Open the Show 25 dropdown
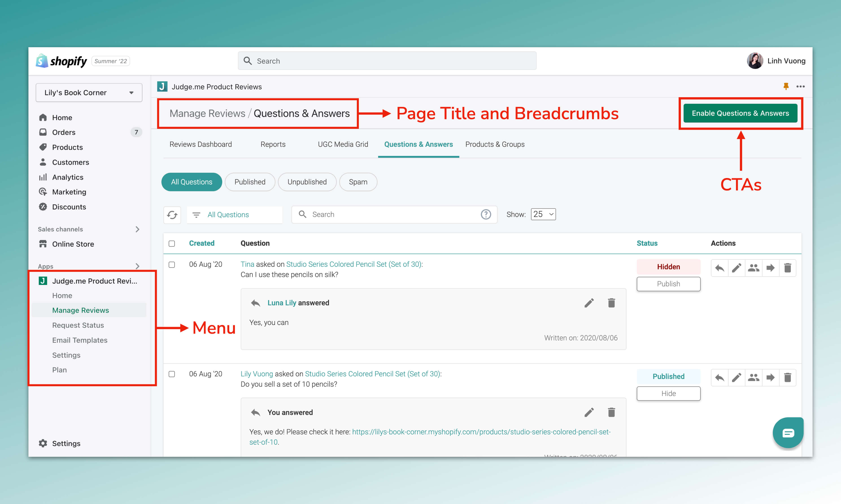The height and width of the screenshot is (504, 841). pyautogui.click(x=543, y=214)
